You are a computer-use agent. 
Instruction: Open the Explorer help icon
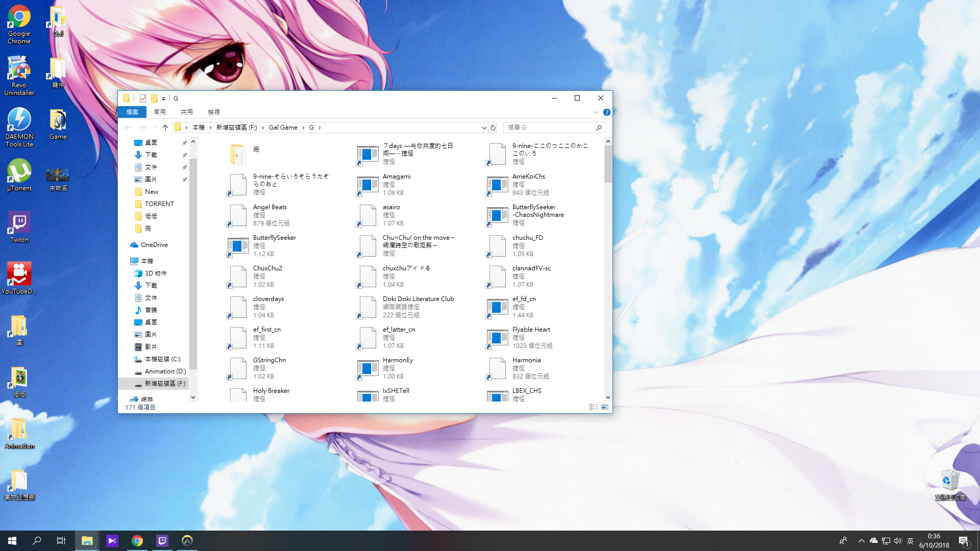[x=606, y=112]
